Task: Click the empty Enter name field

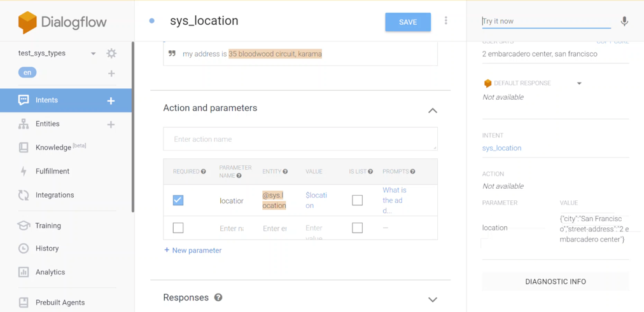Action: [x=231, y=228]
